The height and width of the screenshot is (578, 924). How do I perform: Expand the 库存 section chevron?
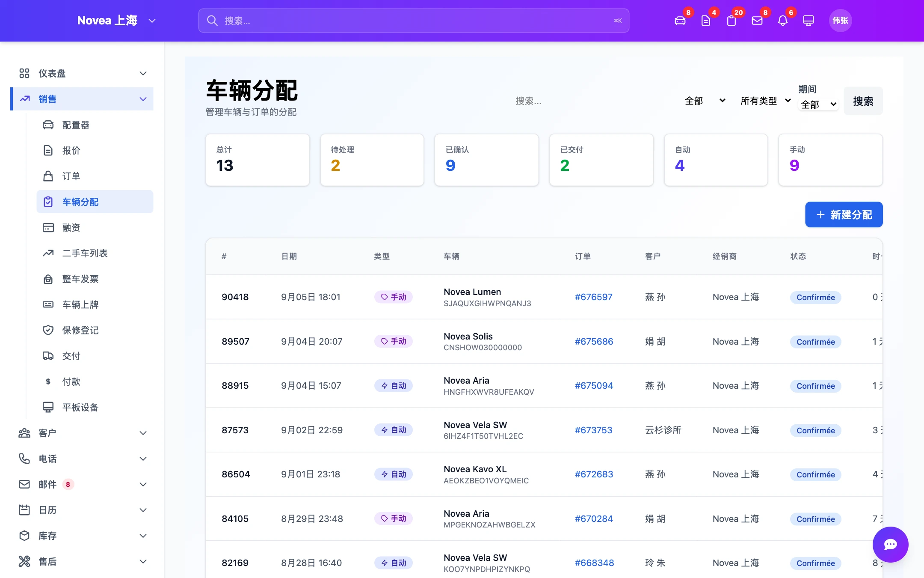143,536
